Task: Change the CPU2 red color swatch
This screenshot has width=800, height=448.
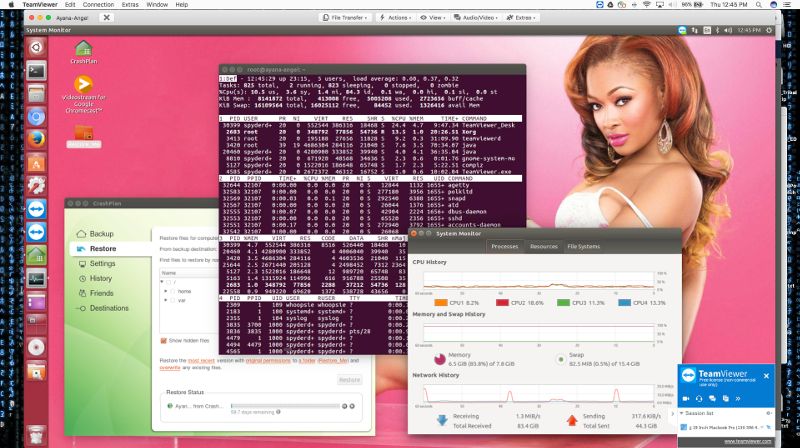Action: point(502,303)
